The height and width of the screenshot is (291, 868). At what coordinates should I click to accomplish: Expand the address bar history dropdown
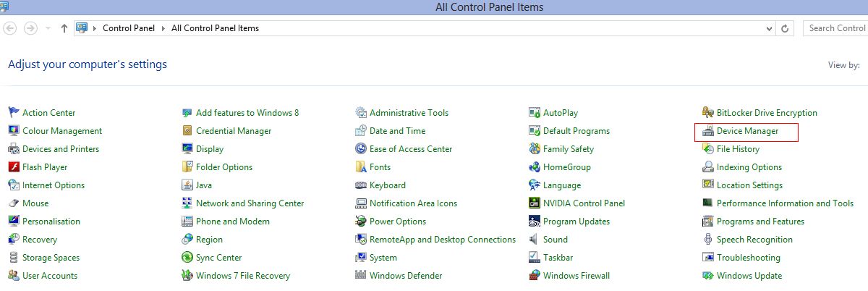770,28
